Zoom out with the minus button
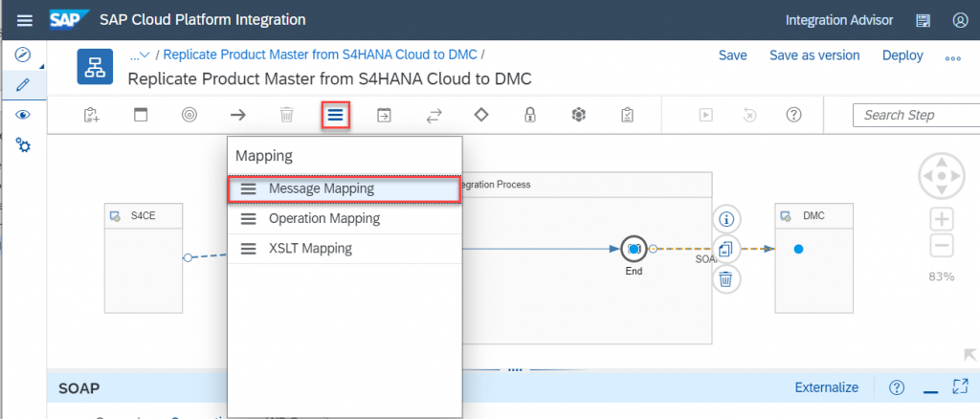This screenshot has width=980, height=419. [x=942, y=246]
